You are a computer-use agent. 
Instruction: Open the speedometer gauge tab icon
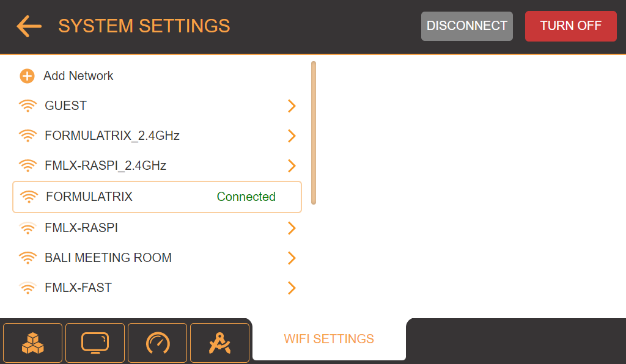(x=158, y=343)
